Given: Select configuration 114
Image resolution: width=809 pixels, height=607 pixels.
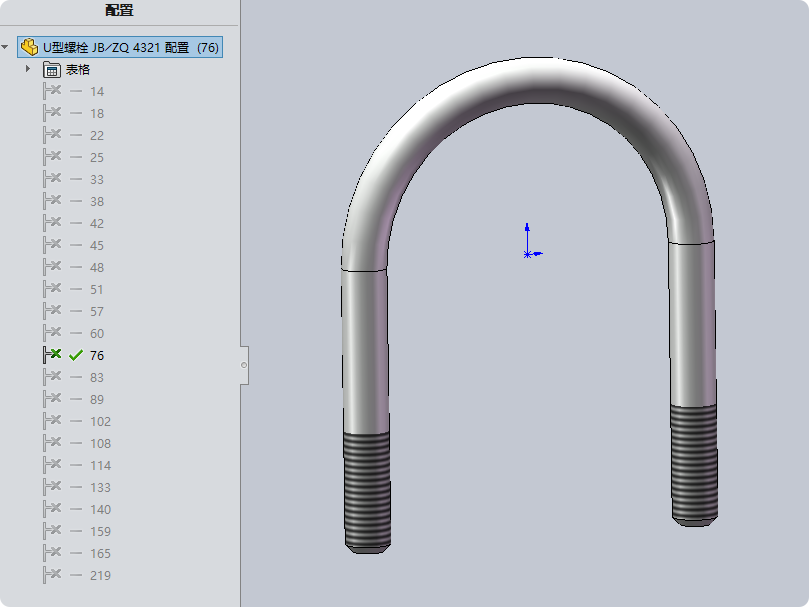Looking at the screenshot, I should (x=101, y=466).
